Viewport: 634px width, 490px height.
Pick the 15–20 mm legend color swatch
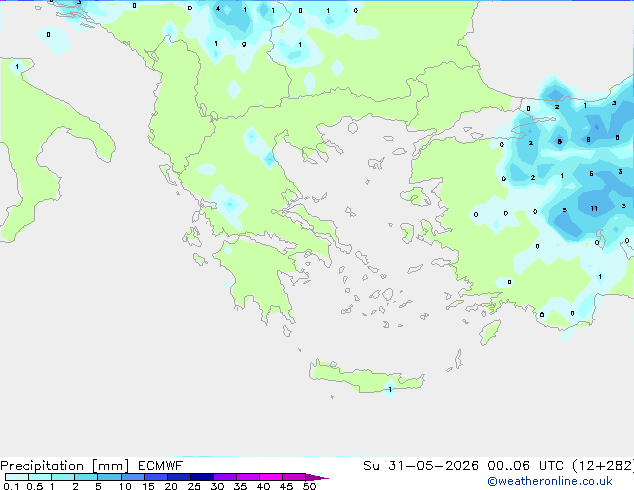pos(156,477)
